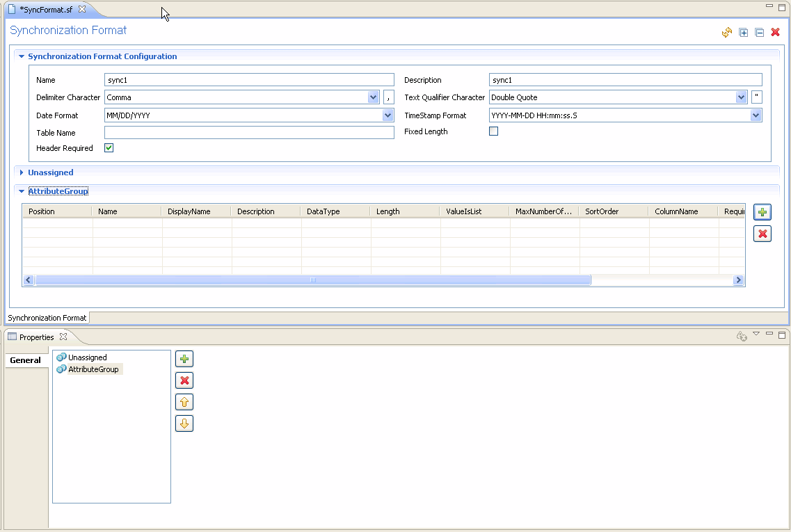Image resolution: width=791 pixels, height=532 pixels.
Task: Click the Position column header
Action: [57, 211]
